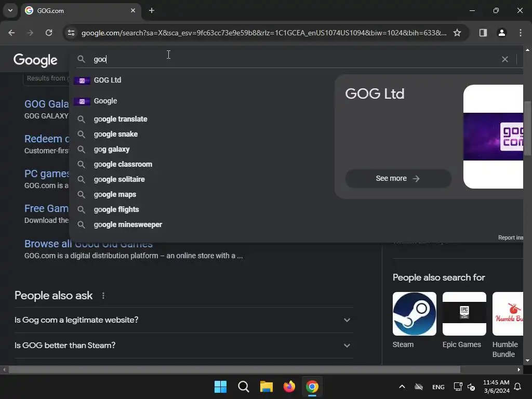This screenshot has height=399, width=532.
Task: Click the Chrome forward arrow
Action: coord(30,33)
